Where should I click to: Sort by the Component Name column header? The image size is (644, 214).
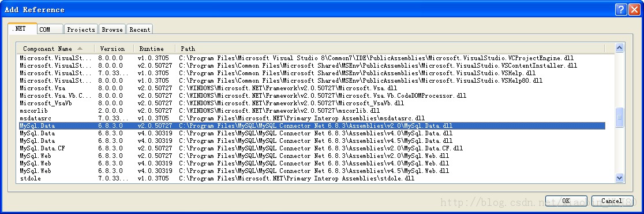click(55, 49)
